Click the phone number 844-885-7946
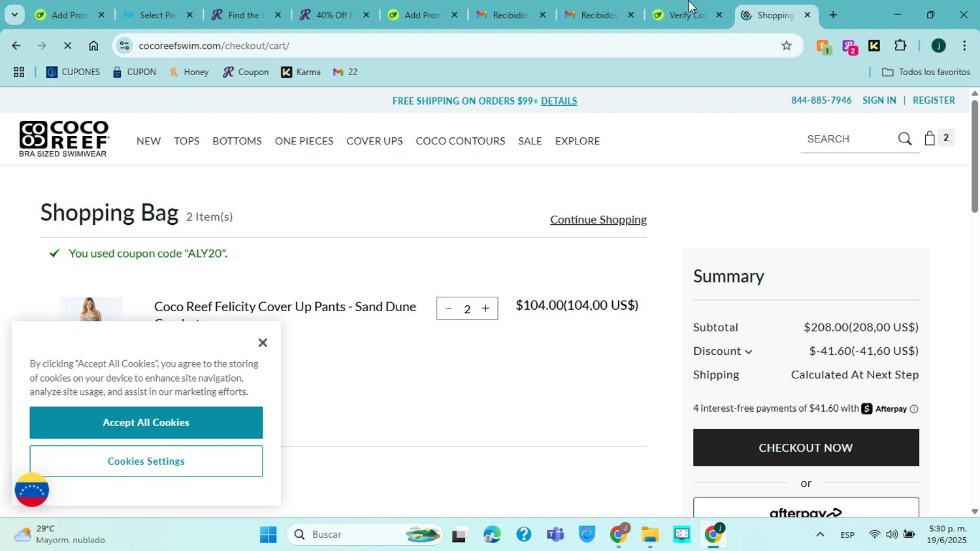Viewport: 980px width, 551px height. point(821,100)
